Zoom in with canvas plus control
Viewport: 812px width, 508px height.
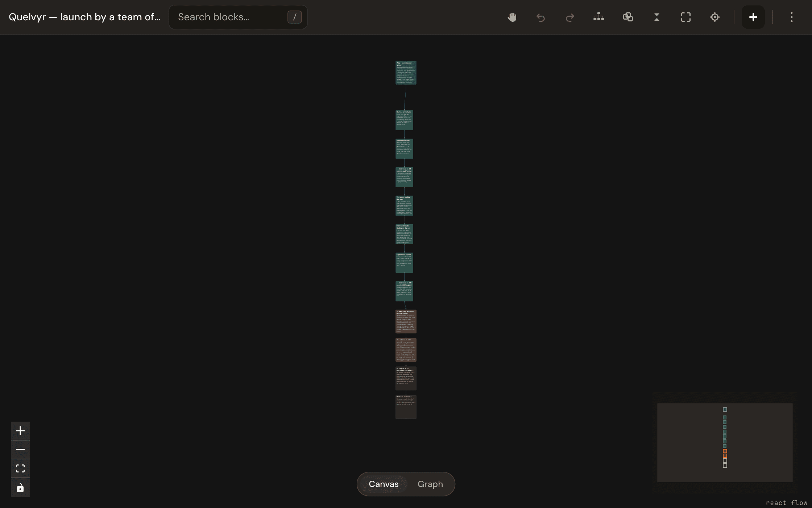point(20,431)
